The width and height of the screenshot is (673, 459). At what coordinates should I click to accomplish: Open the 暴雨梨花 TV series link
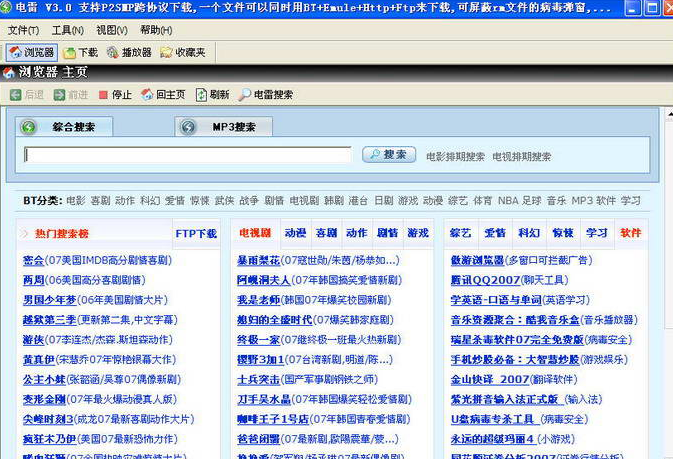click(x=258, y=260)
